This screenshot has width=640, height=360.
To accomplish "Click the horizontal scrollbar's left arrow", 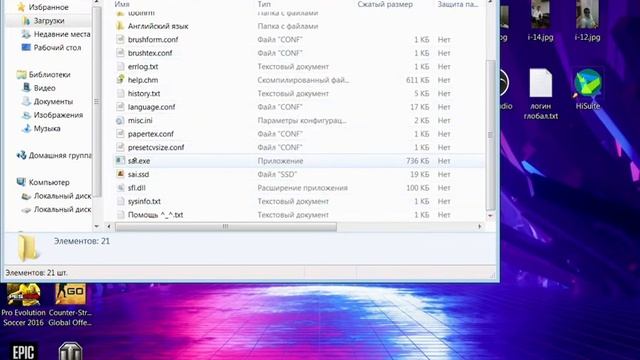I will click(109, 227).
